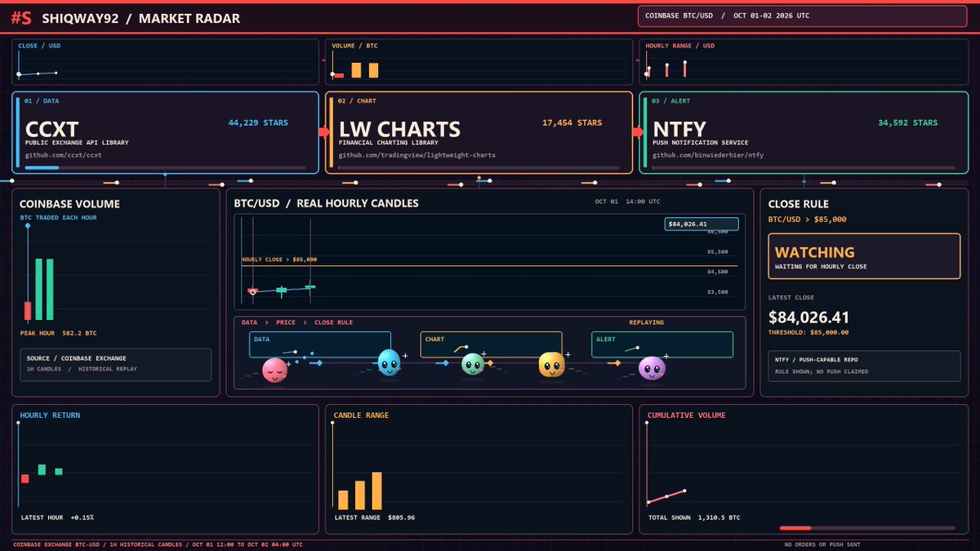Click the OCT 01 14:00 UTC timestamp

tap(628, 202)
